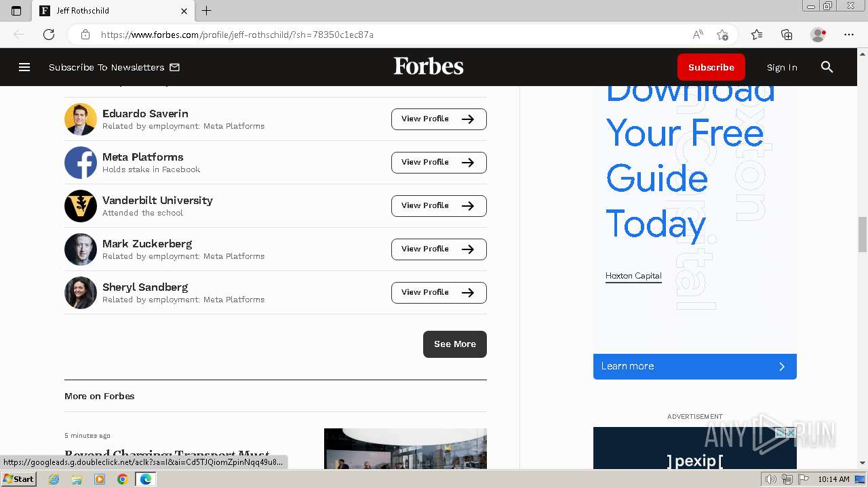Click the article thumbnail under More on Forbes
Screen dimensions: 868x488
tap(406, 449)
